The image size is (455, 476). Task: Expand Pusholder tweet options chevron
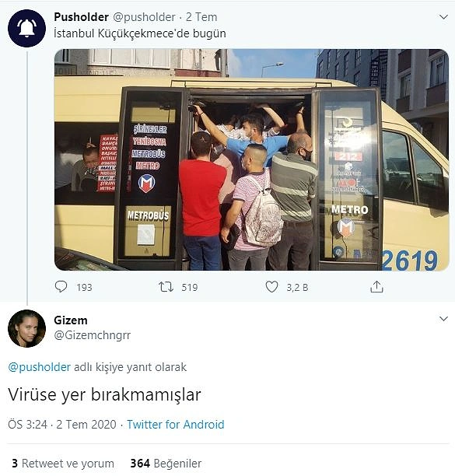(443, 17)
